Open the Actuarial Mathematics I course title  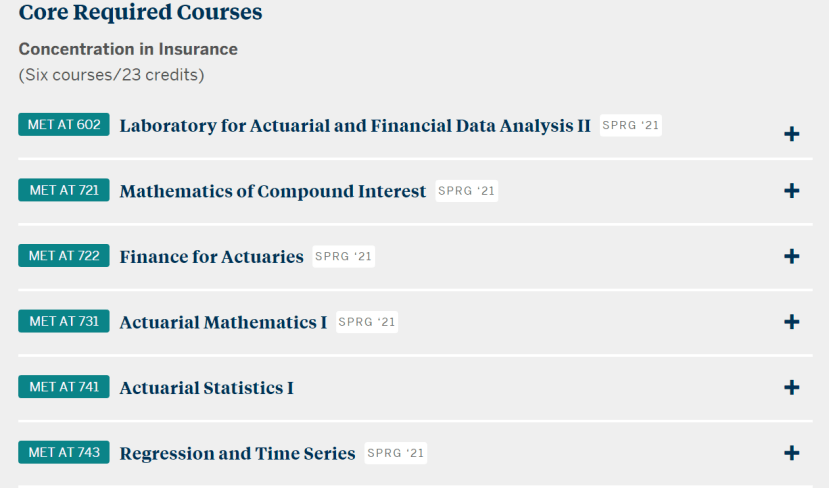tap(223, 322)
